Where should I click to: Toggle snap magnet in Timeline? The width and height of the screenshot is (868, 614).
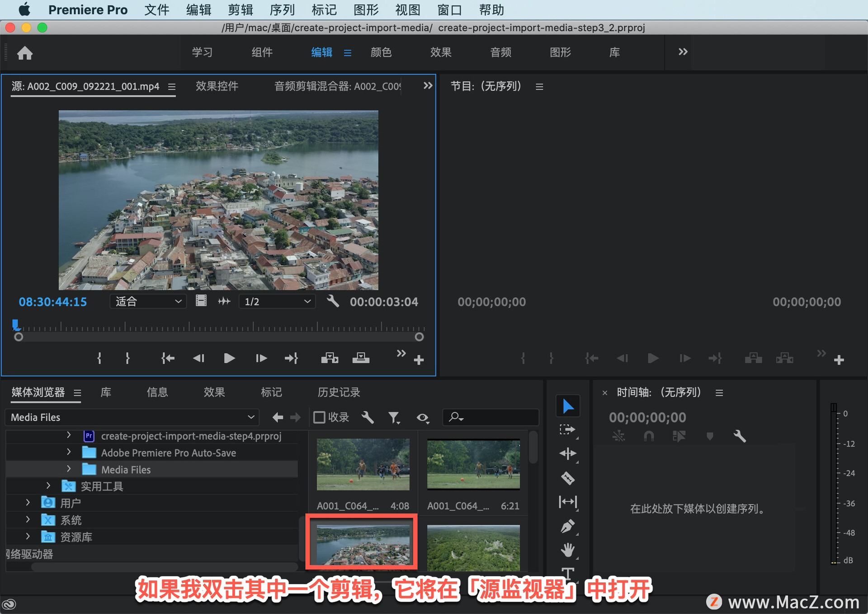pyautogui.click(x=649, y=436)
